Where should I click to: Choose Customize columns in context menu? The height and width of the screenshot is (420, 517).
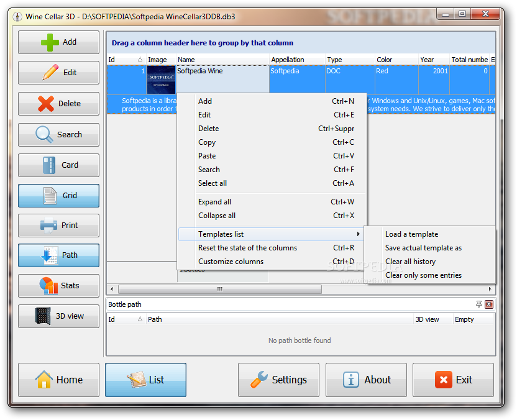point(271,262)
